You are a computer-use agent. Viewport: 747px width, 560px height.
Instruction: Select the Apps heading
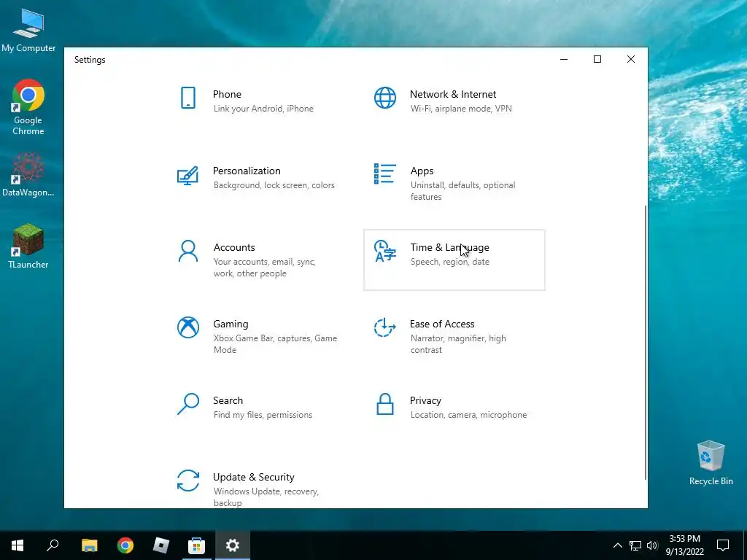pyautogui.click(x=422, y=171)
